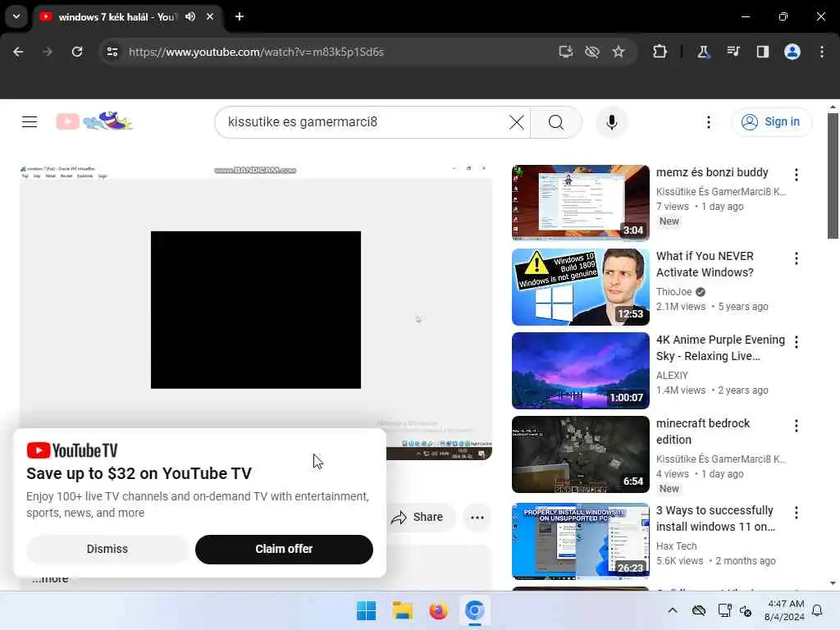Show hidden tray icons chevron
The width and height of the screenshot is (840, 630).
tap(673, 610)
